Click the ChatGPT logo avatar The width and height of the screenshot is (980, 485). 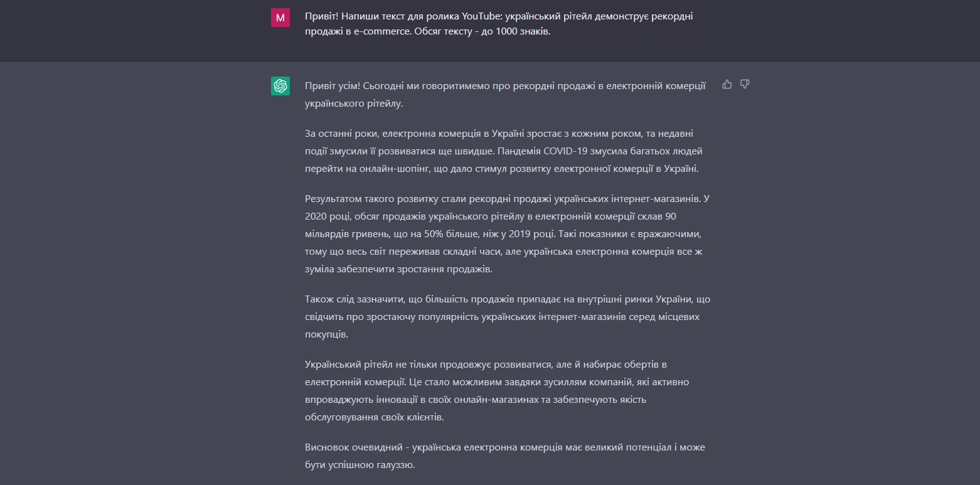click(280, 86)
